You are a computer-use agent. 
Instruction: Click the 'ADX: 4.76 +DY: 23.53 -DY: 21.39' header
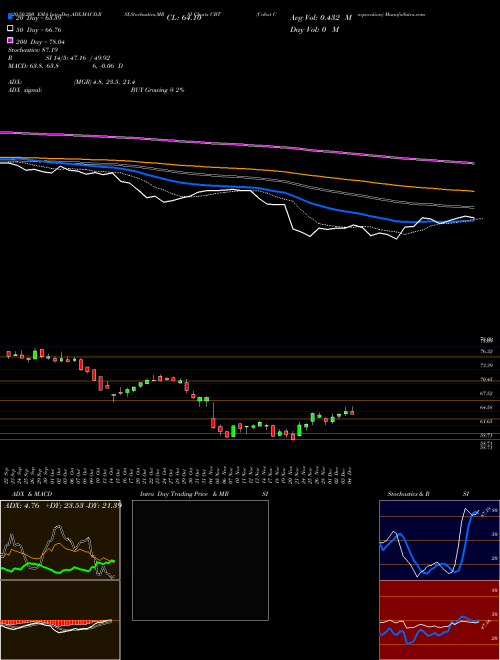pos(62,505)
